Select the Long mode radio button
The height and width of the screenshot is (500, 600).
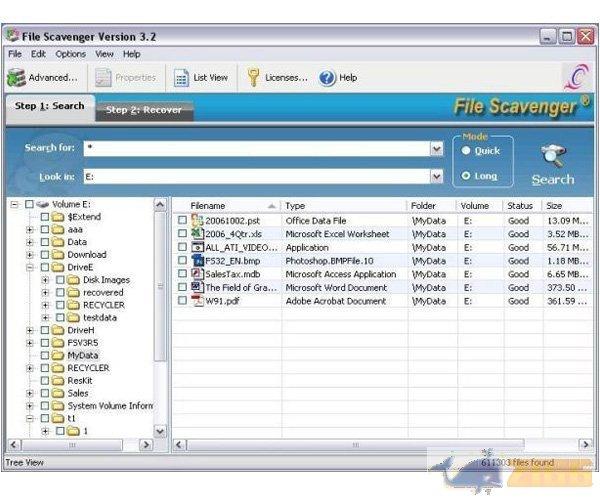tap(466, 176)
